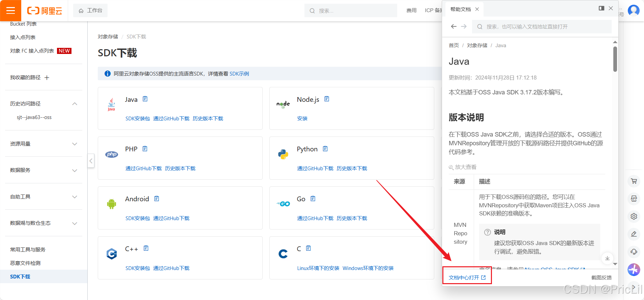Screen dimensions: 644x300
Task: Click Java 历史版本下载 link
Action: (x=208, y=118)
